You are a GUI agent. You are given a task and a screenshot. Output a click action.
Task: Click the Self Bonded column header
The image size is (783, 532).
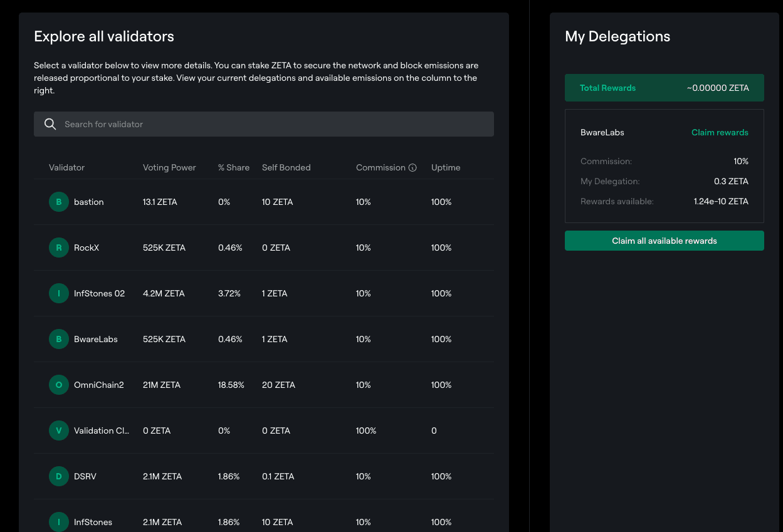pyautogui.click(x=286, y=167)
